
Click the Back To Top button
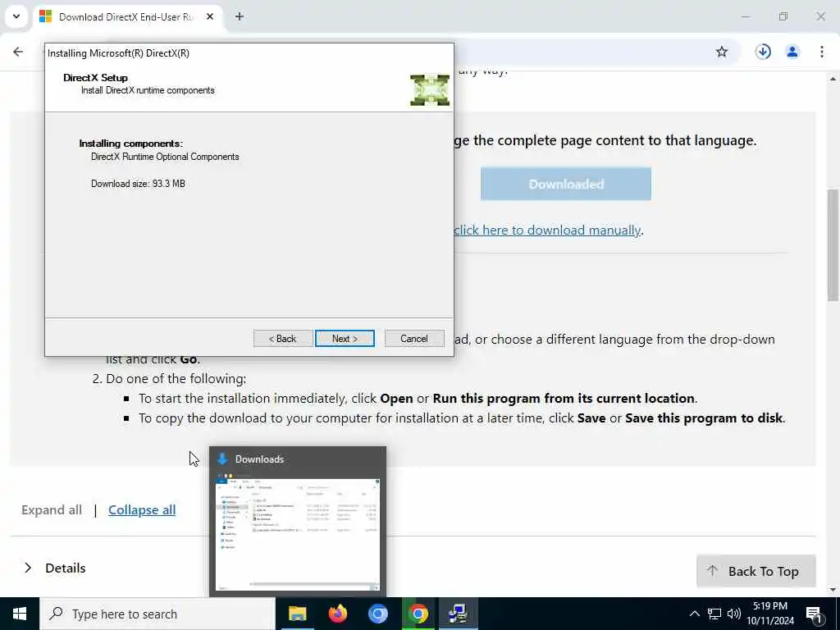(756, 571)
